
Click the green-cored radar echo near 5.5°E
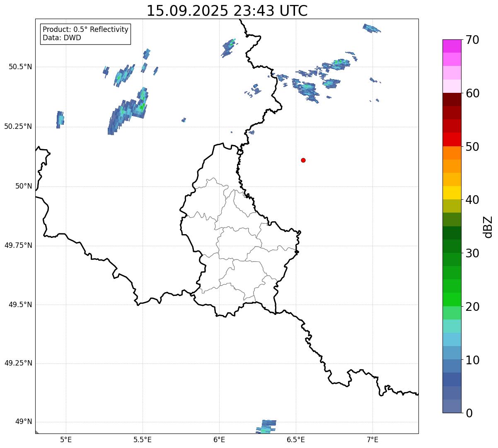pos(129,110)
